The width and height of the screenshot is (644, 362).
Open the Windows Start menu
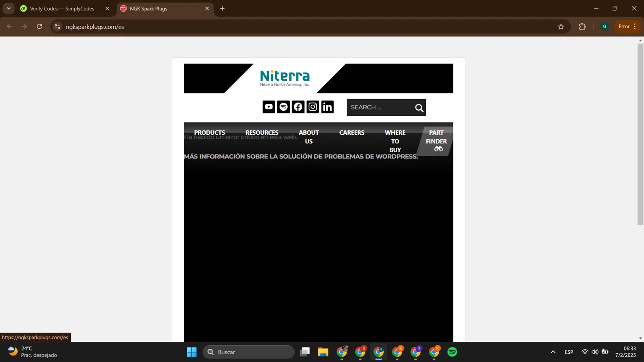(191, 352)
